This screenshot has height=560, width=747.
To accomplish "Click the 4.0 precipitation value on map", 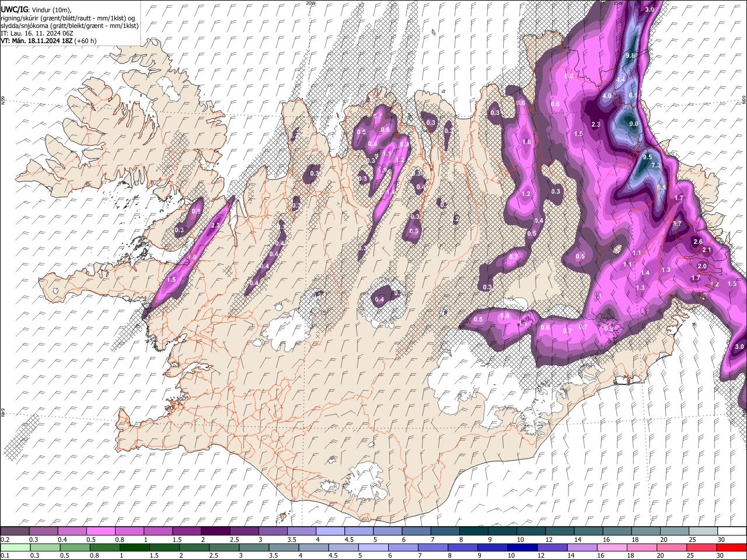I will click(607, 96).
